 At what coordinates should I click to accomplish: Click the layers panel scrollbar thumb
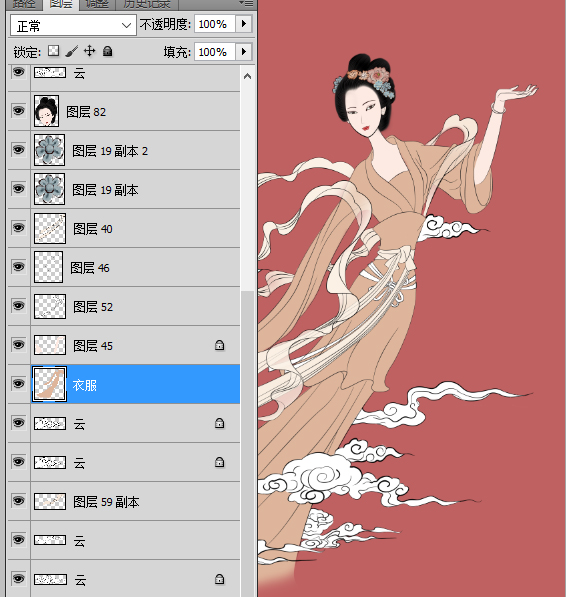coord(248,444)
